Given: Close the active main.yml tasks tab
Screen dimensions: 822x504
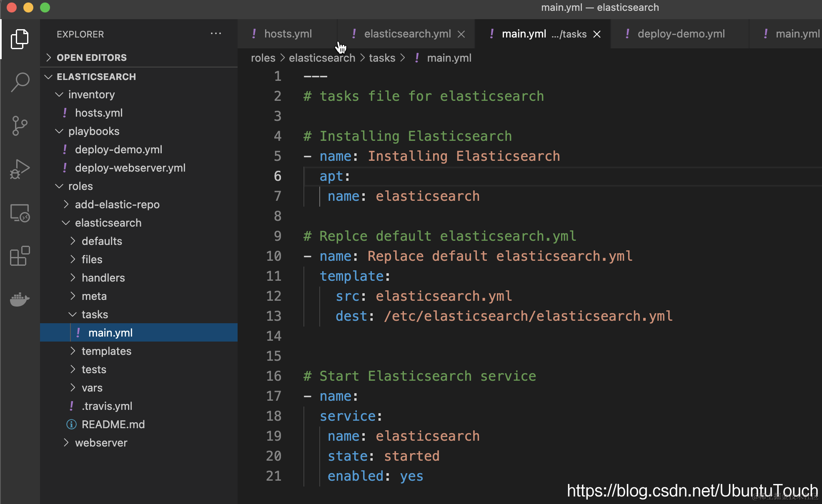Looking at the screenshot, I should (x=597, y=34).
